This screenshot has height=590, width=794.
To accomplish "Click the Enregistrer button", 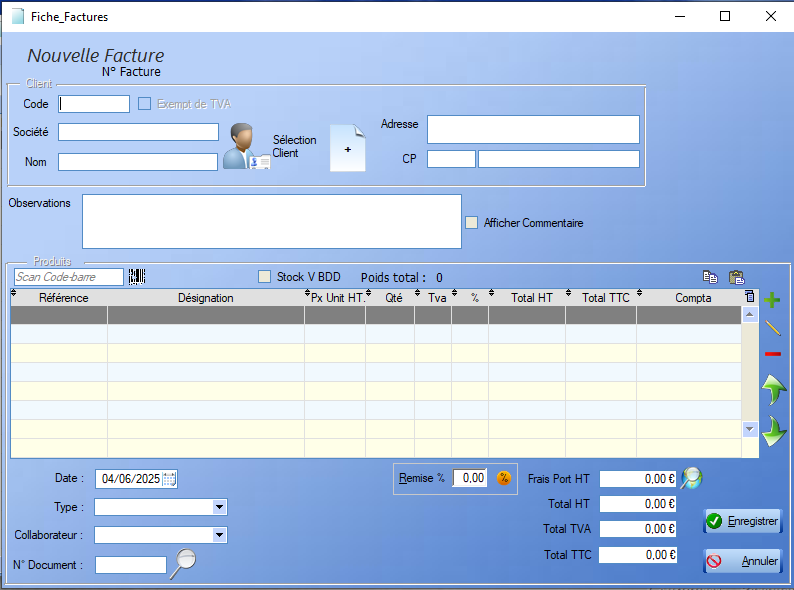I will (x=742, y=521).
